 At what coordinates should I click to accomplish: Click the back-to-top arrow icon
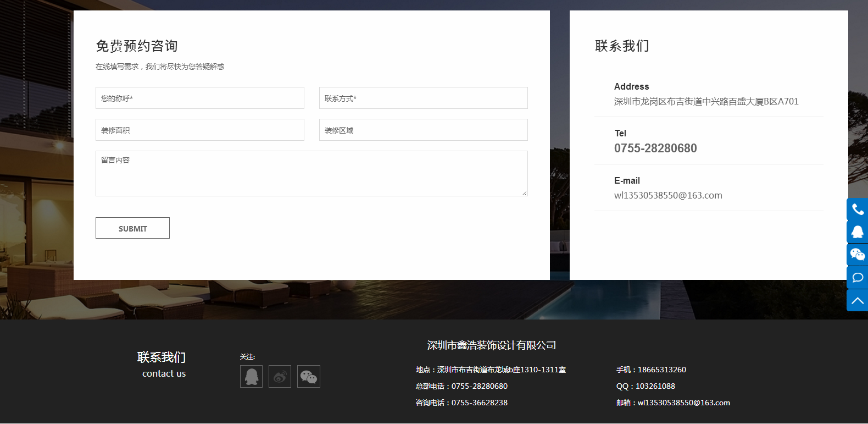(x=858, y=300)
